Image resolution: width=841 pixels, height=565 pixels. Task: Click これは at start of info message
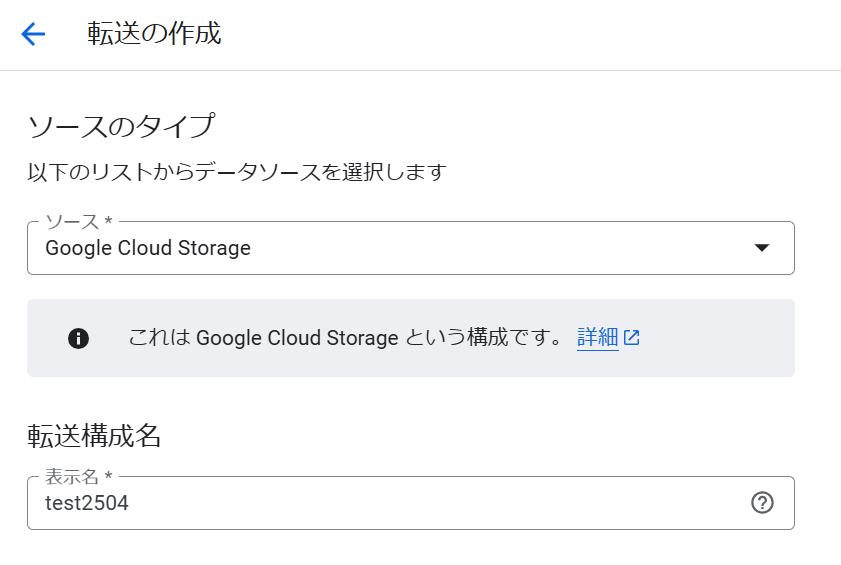coord(160,337)
